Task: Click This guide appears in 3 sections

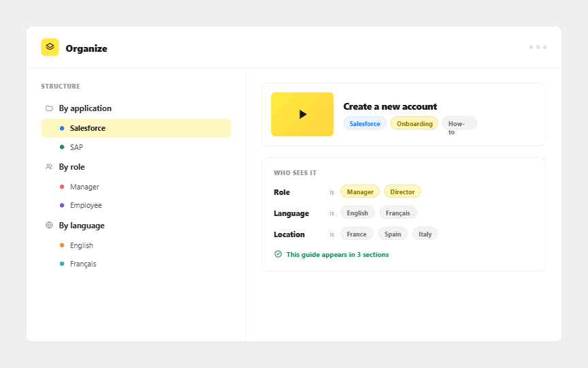Action: [338, 255]
